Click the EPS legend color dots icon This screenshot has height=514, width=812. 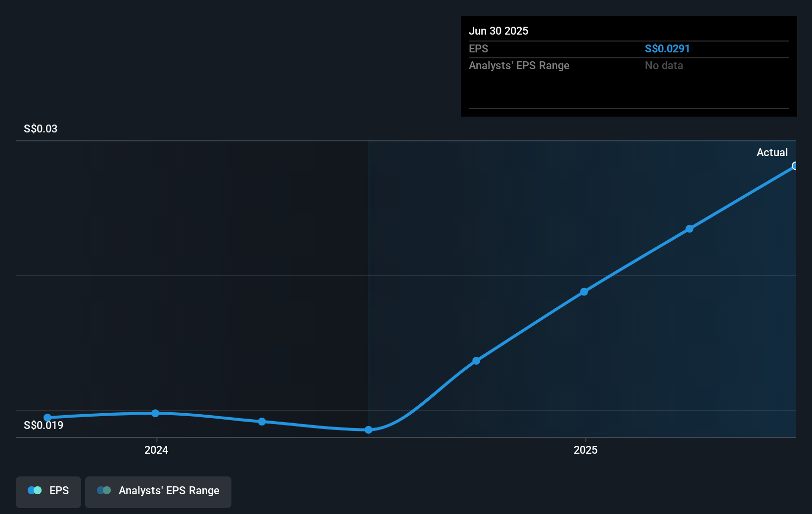coord(35,490)
